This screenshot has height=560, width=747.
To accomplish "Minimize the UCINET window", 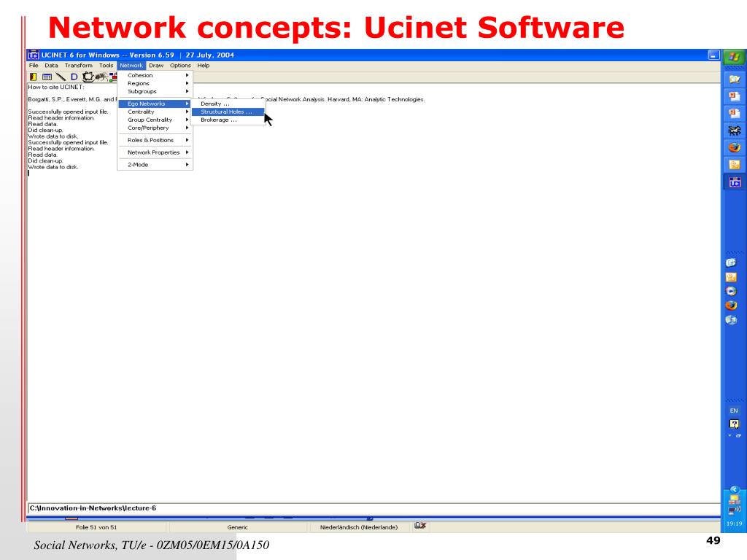I will [x=713, y=55].
